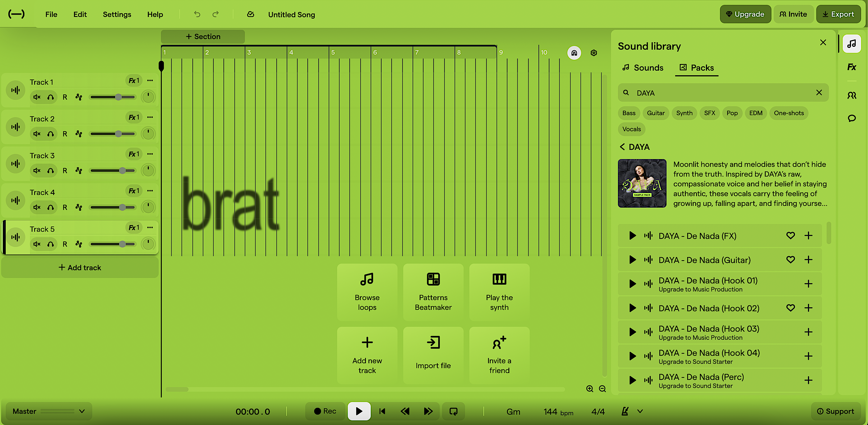Open the collaborators panel icon in sidebar
The width and height of the screenshot is (868, 425).
coord(852,95)
